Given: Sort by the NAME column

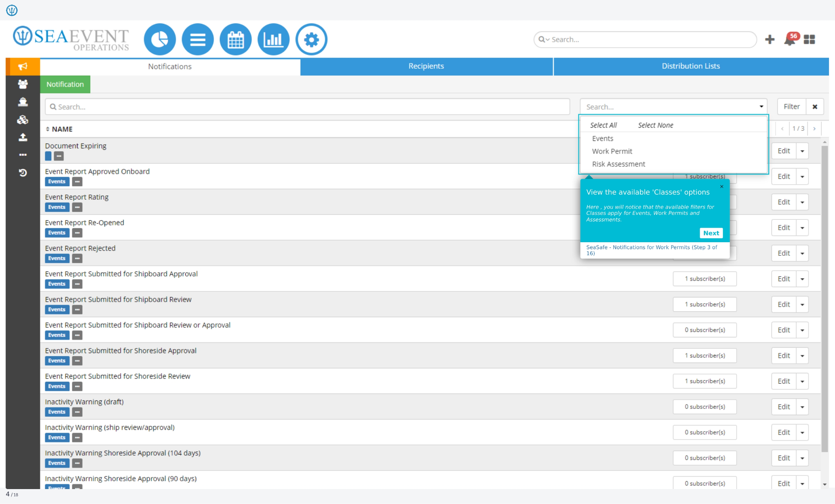Looking at the screenshot, I should [x=59, y=129].
